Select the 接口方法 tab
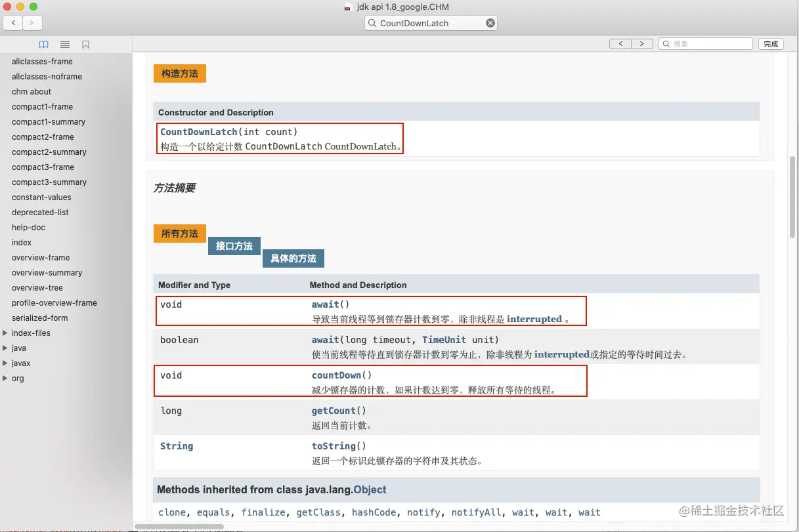 [x=234, y=246]
